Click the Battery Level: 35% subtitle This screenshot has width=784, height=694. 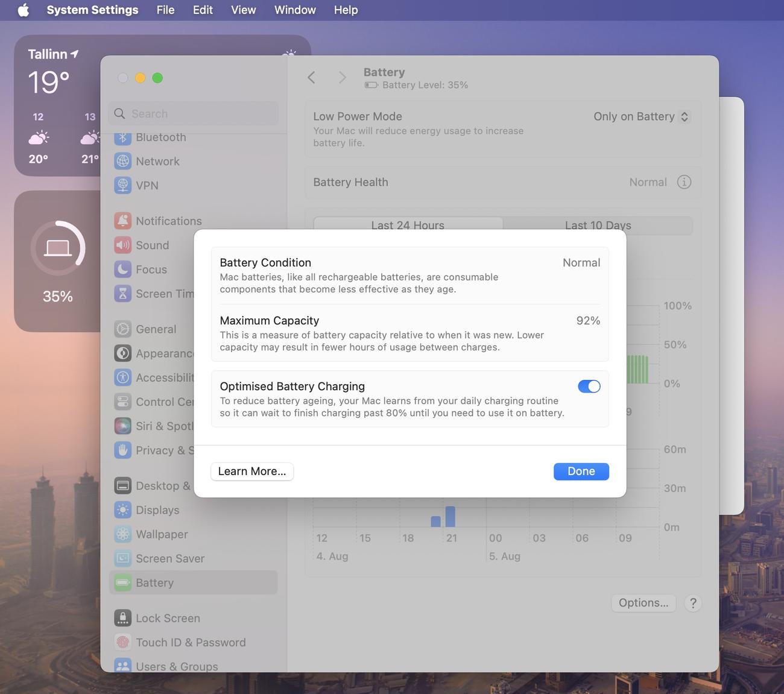[425, 85]
